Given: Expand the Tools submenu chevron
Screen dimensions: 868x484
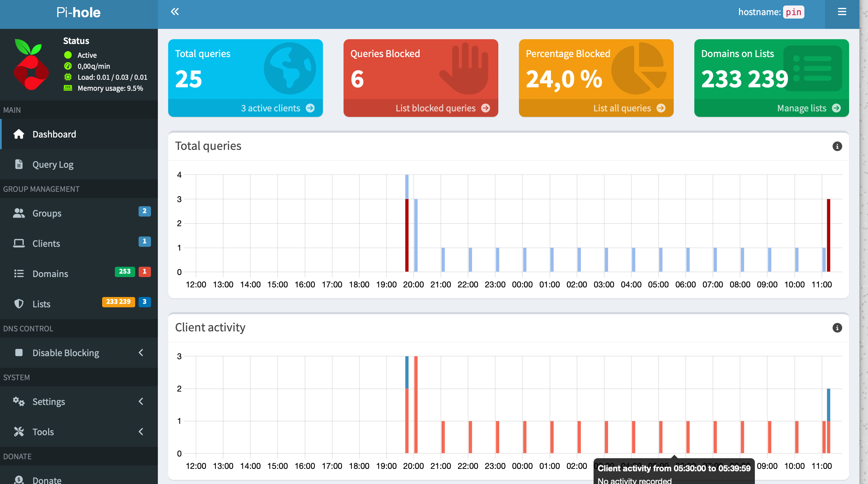Looking at the screenshot, I should click(141, 432).
